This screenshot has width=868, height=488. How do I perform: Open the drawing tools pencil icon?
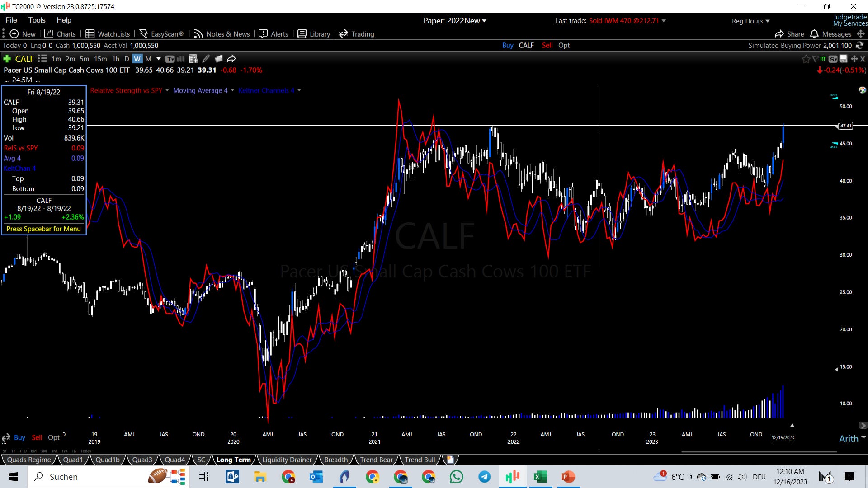point(206,59)
